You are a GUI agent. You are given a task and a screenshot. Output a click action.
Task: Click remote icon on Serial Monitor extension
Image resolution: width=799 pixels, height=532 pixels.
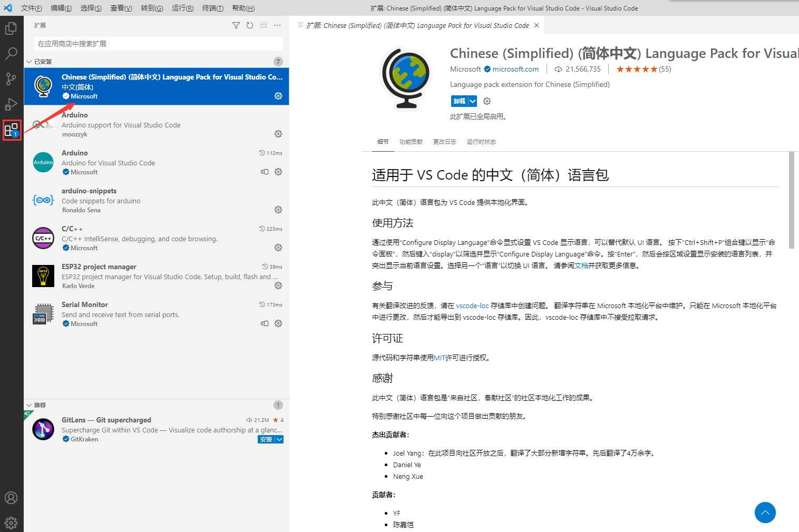[x=265, y=323]
